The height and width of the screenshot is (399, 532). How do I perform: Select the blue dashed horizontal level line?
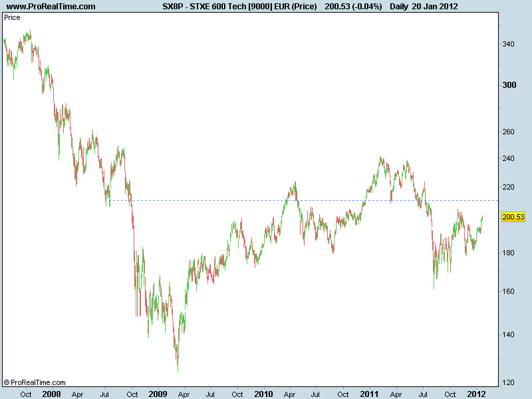(305, 201)
